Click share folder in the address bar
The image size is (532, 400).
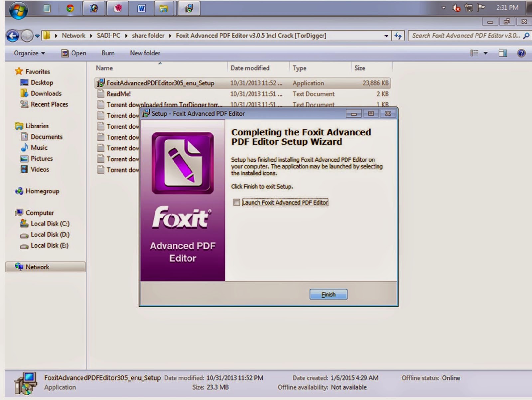(148, 36)
